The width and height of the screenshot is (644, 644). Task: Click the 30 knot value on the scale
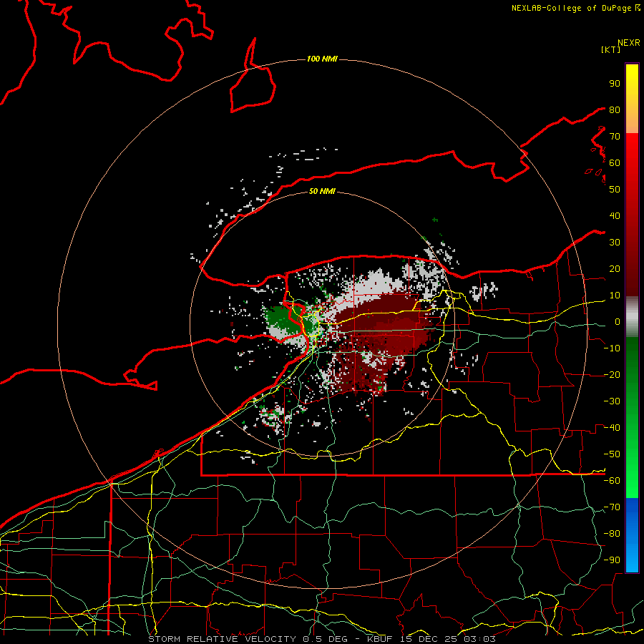point(615,243)
